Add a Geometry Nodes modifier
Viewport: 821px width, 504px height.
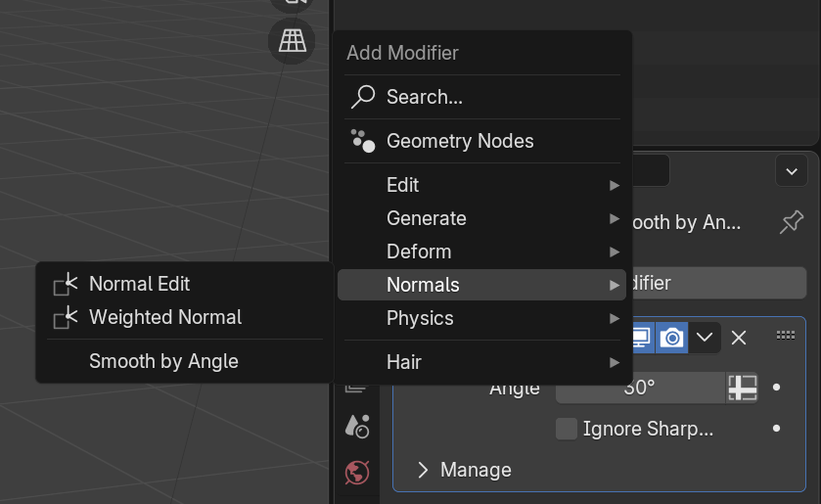481,141
